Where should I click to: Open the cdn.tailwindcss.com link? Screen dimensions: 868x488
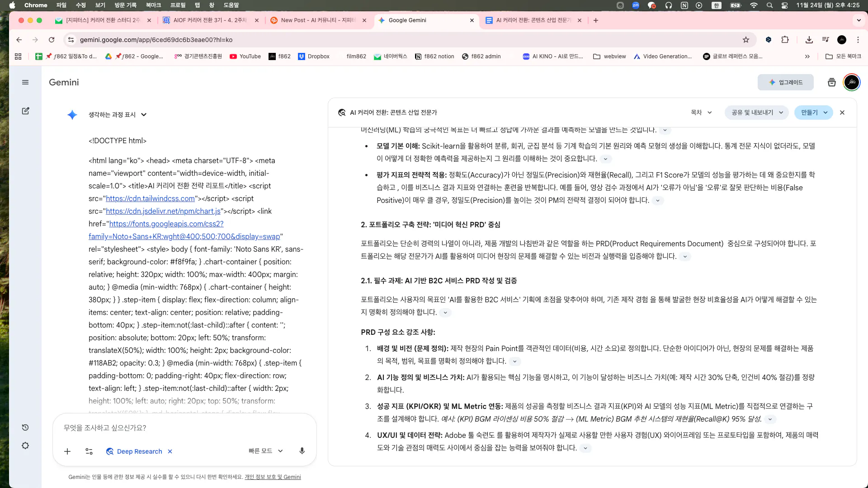(x=150, y=199)
